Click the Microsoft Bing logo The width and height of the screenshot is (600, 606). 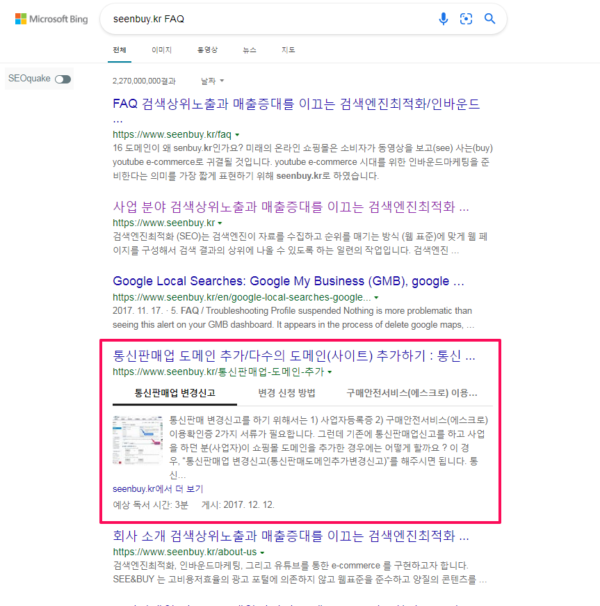51,19
